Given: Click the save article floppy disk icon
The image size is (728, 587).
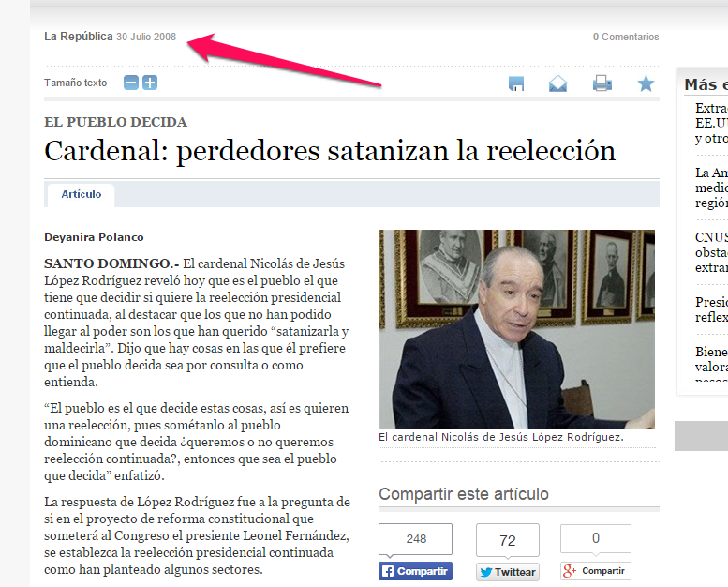Looking at the screenshot, I should pyautogui.click(x=516, y=83).
